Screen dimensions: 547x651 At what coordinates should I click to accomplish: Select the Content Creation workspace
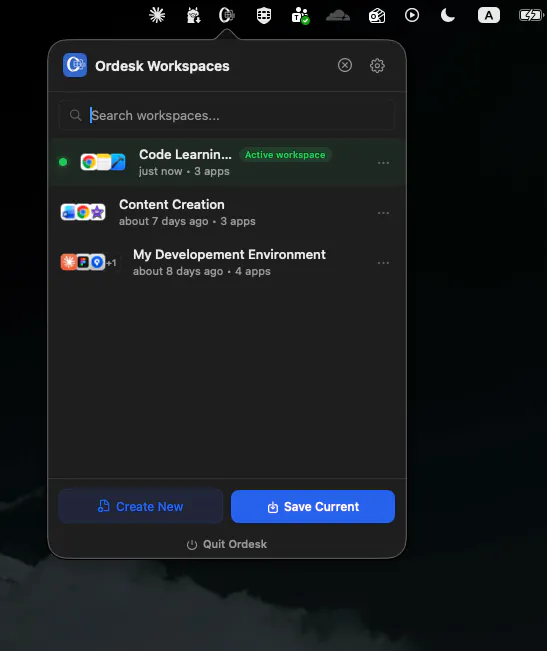pos(227,213)
